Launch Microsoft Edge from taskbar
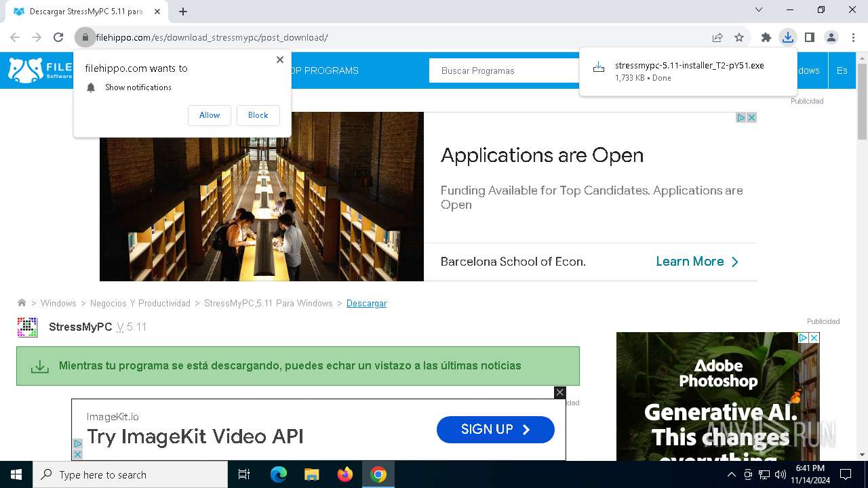The width and height of the screenshot is (868, 488). click(279, 474)
